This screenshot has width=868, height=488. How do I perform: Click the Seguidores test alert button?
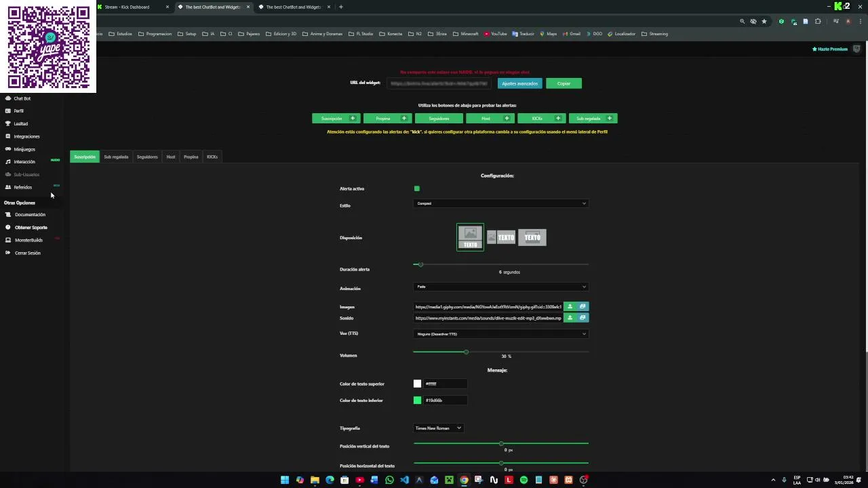439,119
